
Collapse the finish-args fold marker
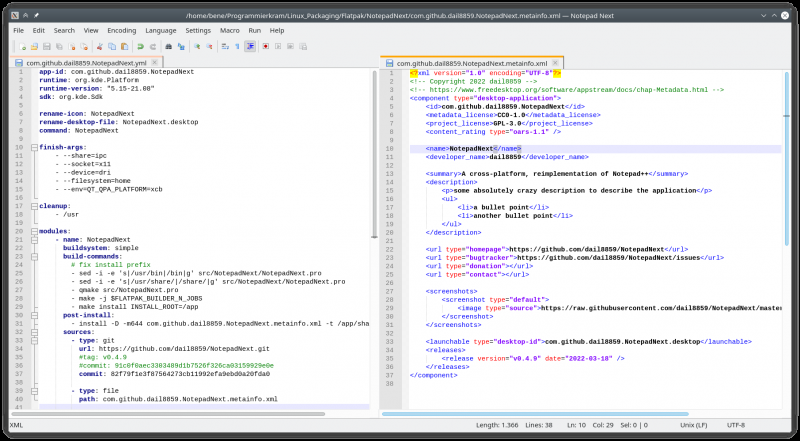(x=34, y=148)
